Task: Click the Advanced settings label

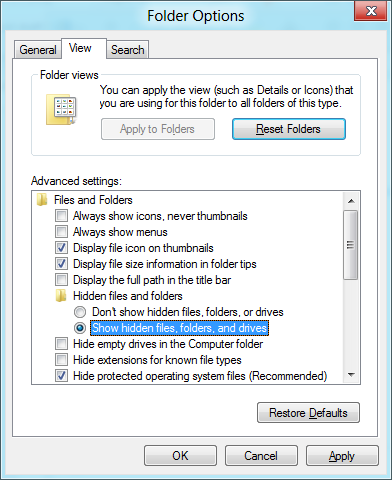Action: pos(76,181)
